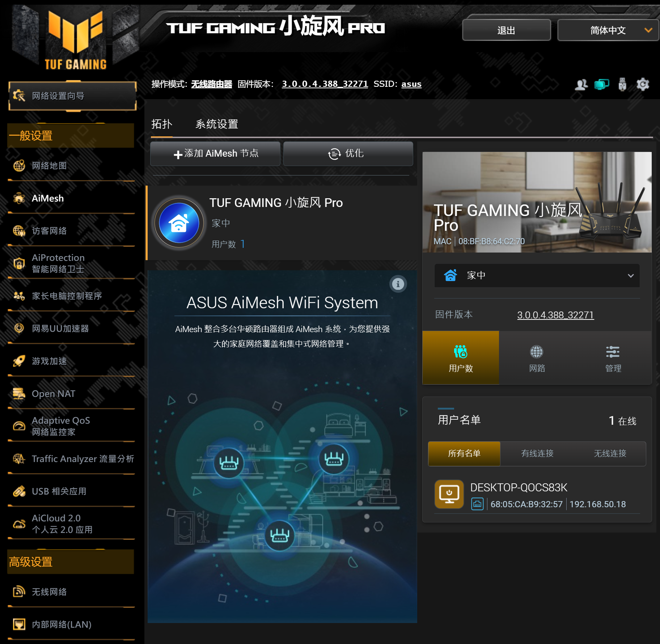Screen dimensions: 660x644
Task: Select the 用户数 tab
Action: 461,357
